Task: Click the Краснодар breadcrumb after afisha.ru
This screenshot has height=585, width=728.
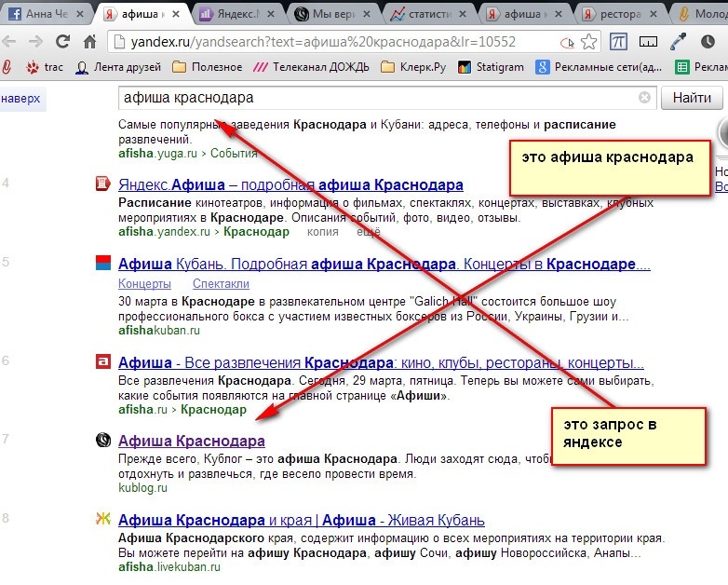Action: pyautogui.click(x=213, y=409)
